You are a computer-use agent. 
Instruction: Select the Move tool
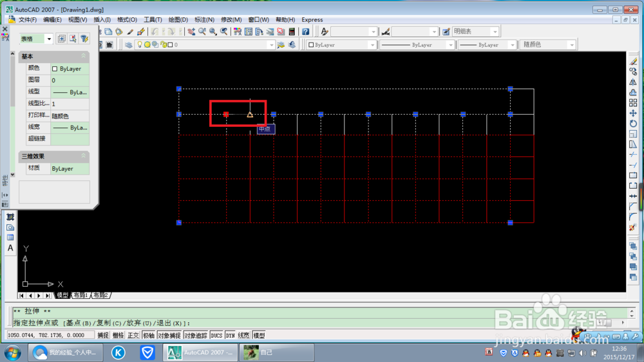pyautogui.click(x=633, y=113)
